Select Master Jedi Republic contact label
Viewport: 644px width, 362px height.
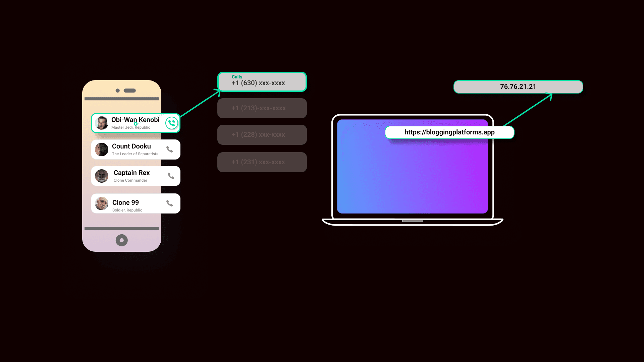130,127
